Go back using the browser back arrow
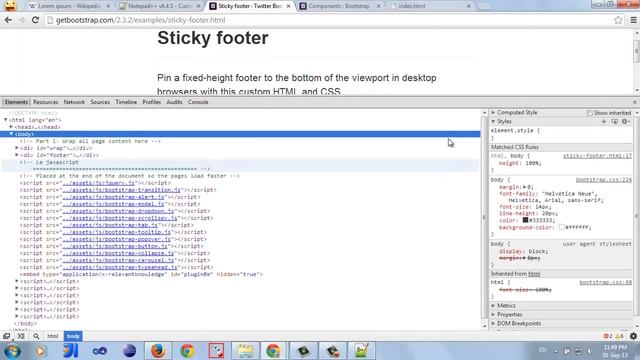The height and width of the screenshot is (360, 640). [8, 20]
